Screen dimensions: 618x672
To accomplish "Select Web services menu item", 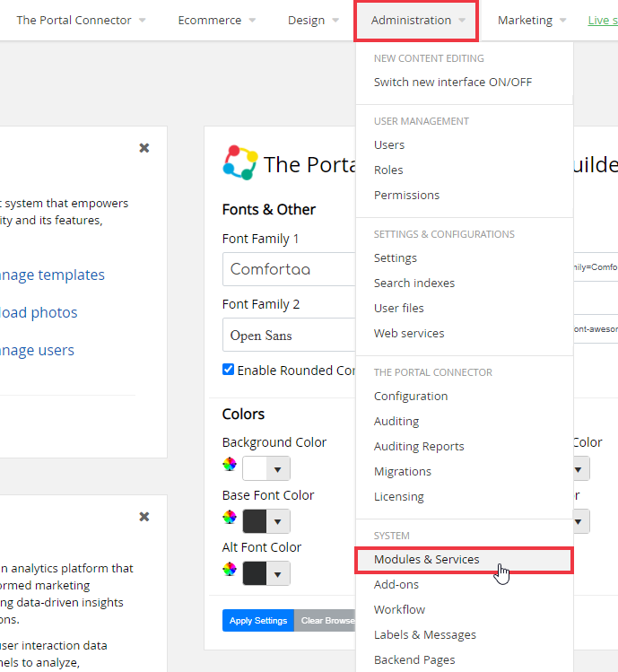I will tap(409, 333).
